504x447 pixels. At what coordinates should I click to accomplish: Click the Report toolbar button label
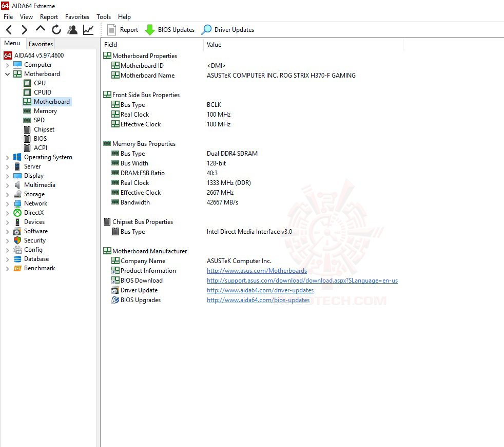(129, 30)
